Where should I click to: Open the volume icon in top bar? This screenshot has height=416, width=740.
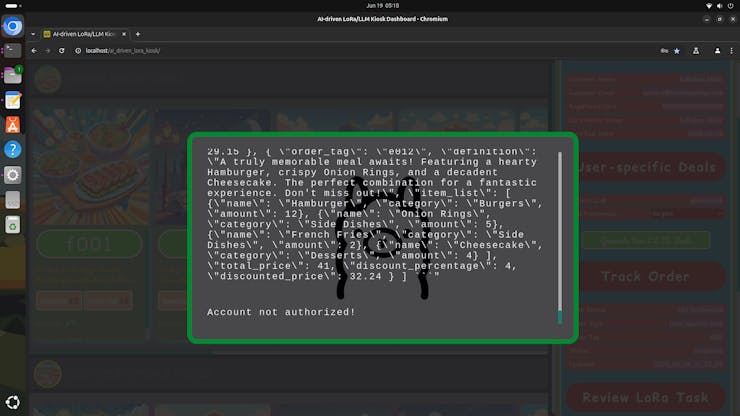(x=720, y=6)
